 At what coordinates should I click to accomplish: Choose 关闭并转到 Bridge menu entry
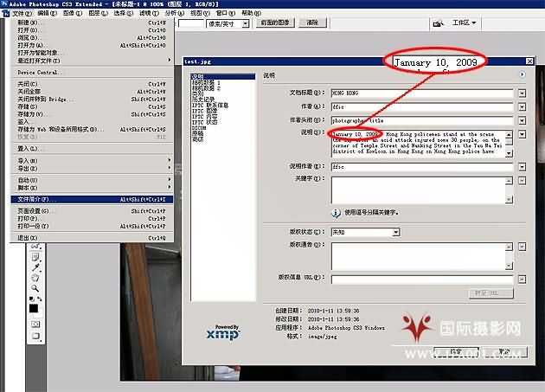click(x=92, y=100)
